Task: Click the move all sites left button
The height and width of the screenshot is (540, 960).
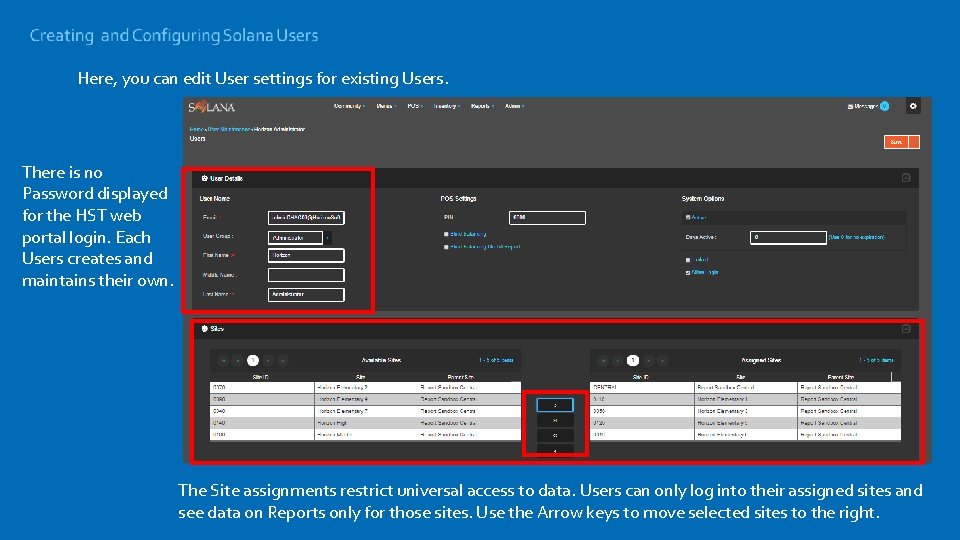Action: 555,436
